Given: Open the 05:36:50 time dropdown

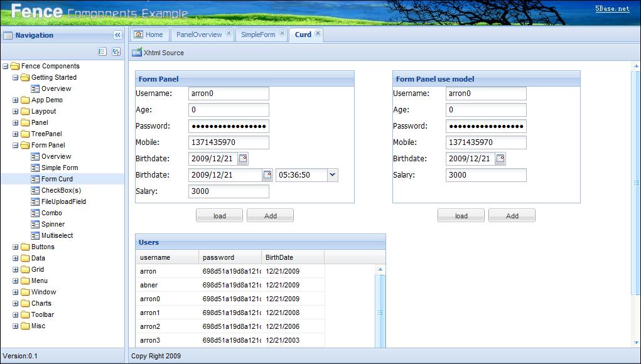Looking at the screenshot, I should [333, 174].
